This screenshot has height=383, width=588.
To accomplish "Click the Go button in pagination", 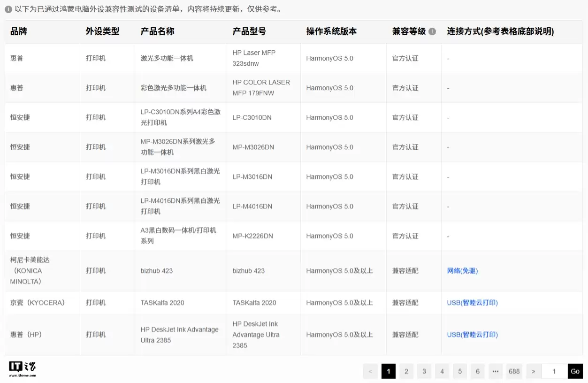I will pos(575,371).
